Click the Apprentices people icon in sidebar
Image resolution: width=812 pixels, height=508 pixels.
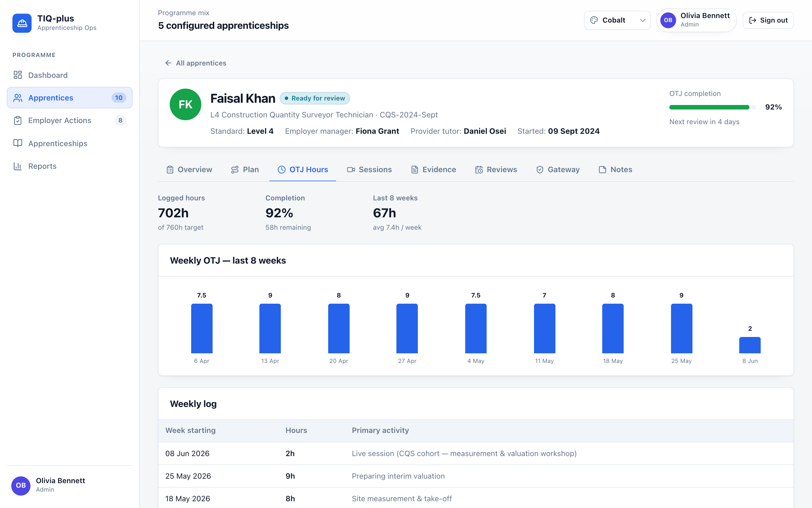(18, 98)
